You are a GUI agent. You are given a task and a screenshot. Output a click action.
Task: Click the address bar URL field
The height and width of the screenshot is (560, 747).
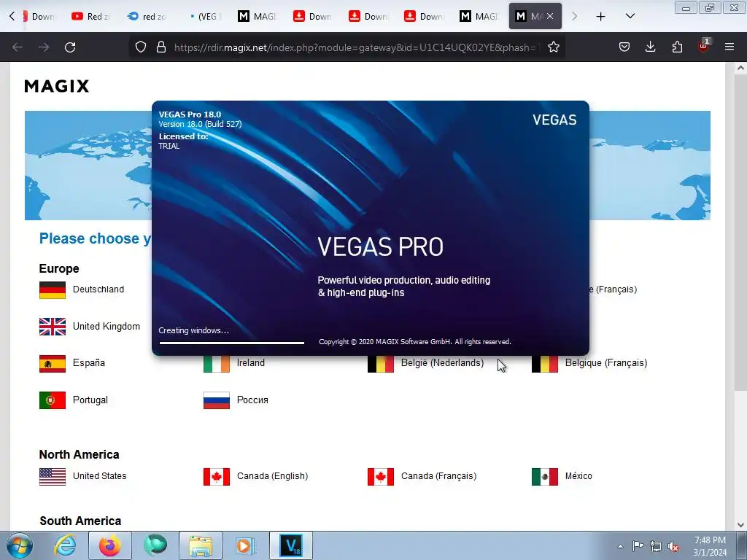click(x=355, y=47)
